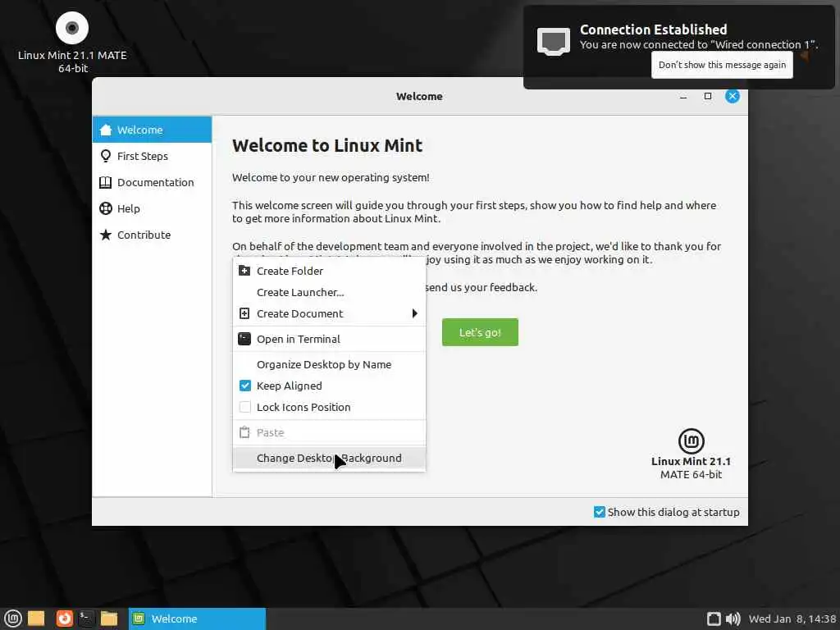
Task: Choose Organize Desktop by Name
Action: tap(329, 364)
